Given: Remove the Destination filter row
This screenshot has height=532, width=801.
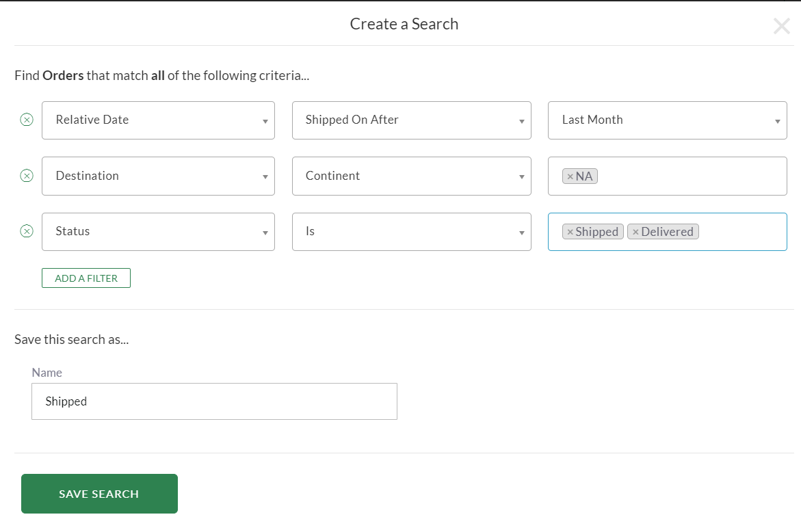Looking at the screenshot, I should [27, 176].
